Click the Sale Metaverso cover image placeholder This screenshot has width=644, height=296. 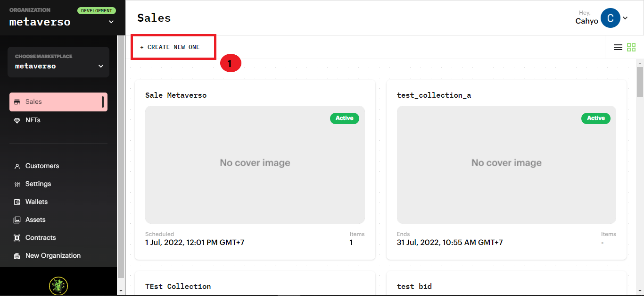click(255, 165)
